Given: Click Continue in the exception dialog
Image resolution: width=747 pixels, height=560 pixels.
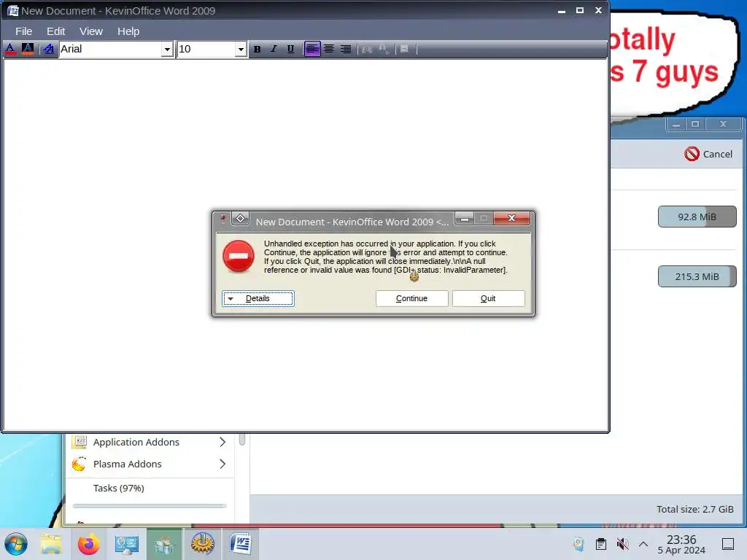Looking at the screenshot, I should tap(411, 298).
